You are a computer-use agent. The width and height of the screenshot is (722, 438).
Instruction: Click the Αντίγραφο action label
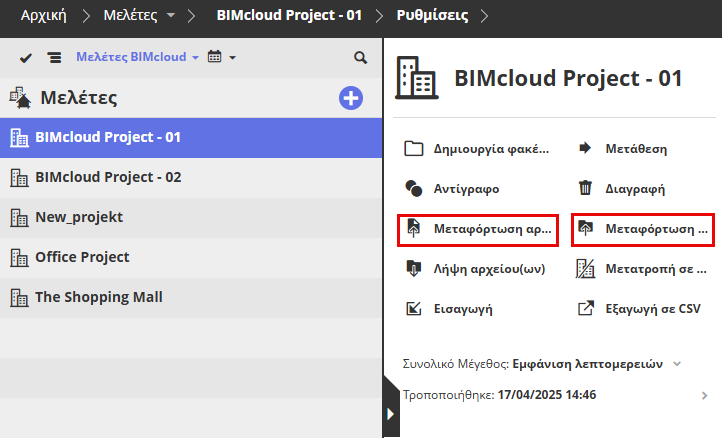[x=466, y=189]
